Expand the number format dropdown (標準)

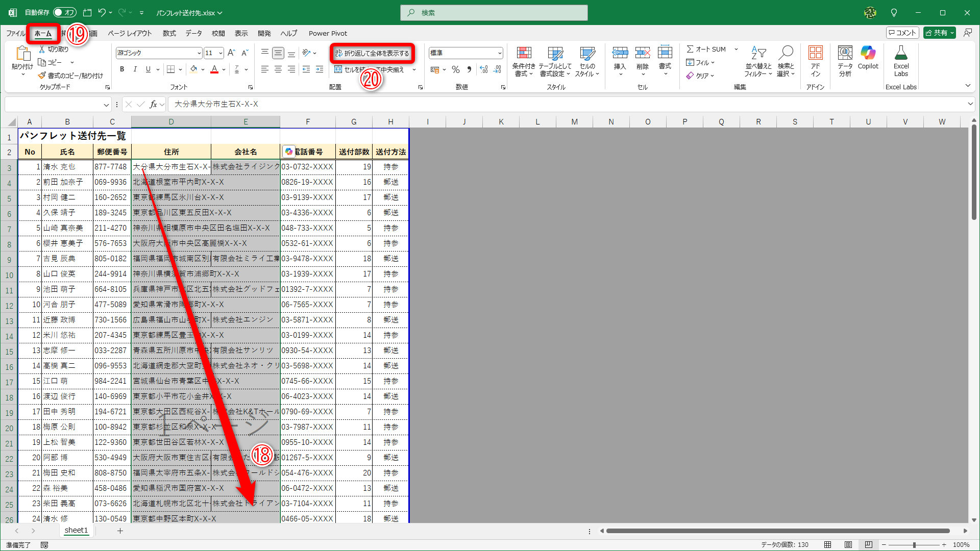(500, 53)
